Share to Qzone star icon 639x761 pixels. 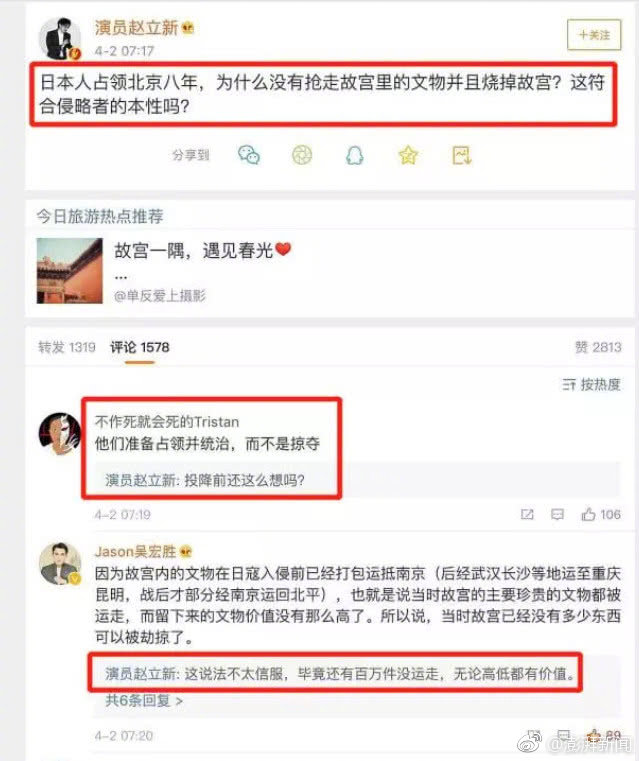[x=408, y=155]
